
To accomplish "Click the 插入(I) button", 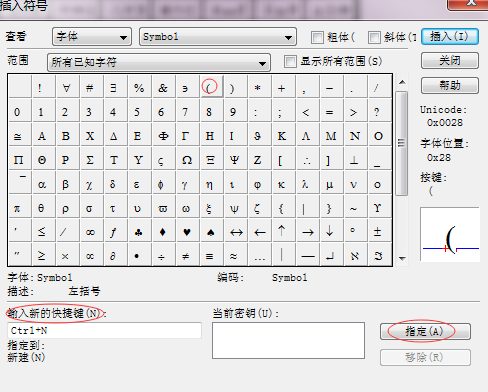I will (450, 36).
